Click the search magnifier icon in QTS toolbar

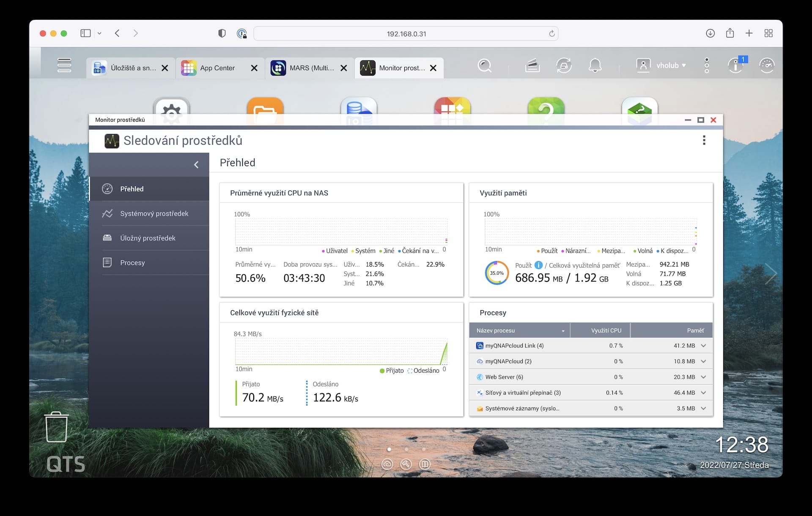coord(484,66)
